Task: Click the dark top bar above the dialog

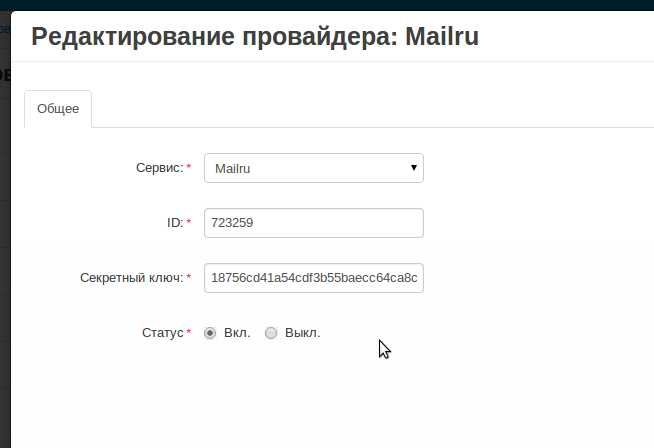Action: 300,4
